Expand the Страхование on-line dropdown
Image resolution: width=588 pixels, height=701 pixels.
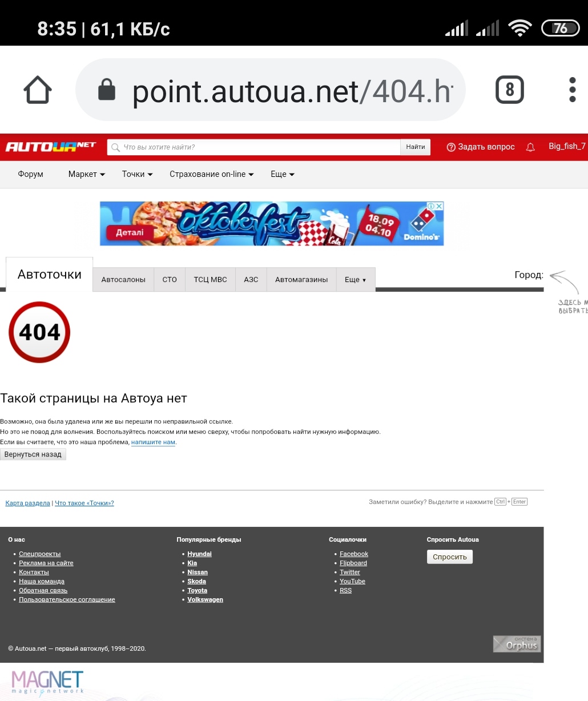211,174
